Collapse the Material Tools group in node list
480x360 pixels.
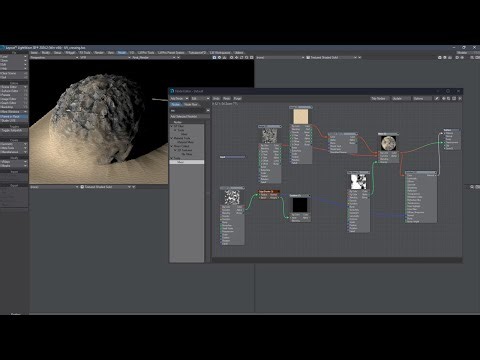(x=172, y=138)
